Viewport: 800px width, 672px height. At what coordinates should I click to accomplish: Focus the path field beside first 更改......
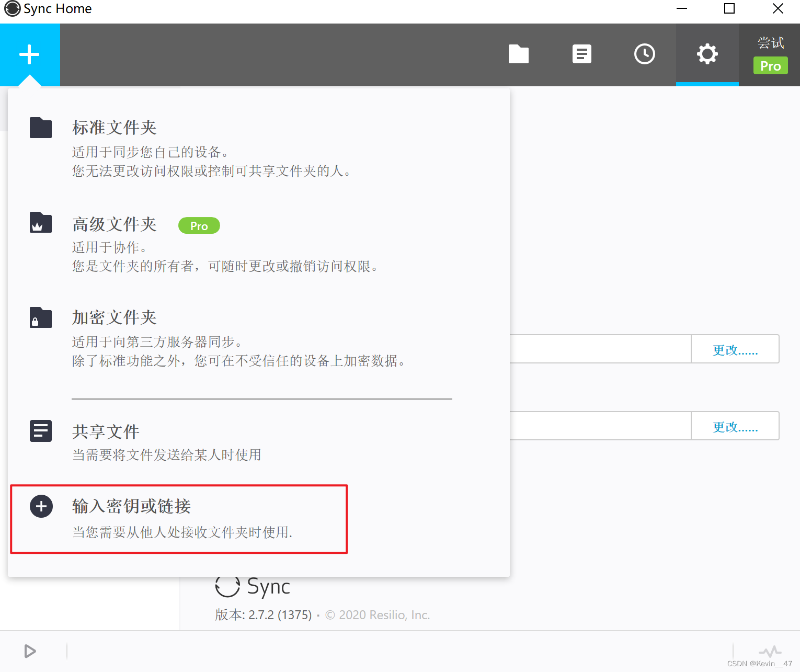click(600, 349)
